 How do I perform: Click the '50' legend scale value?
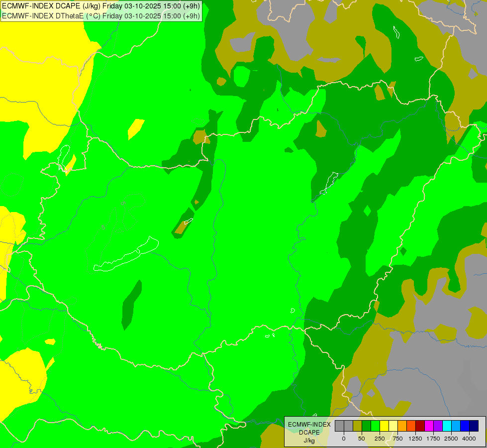point(362,439)
